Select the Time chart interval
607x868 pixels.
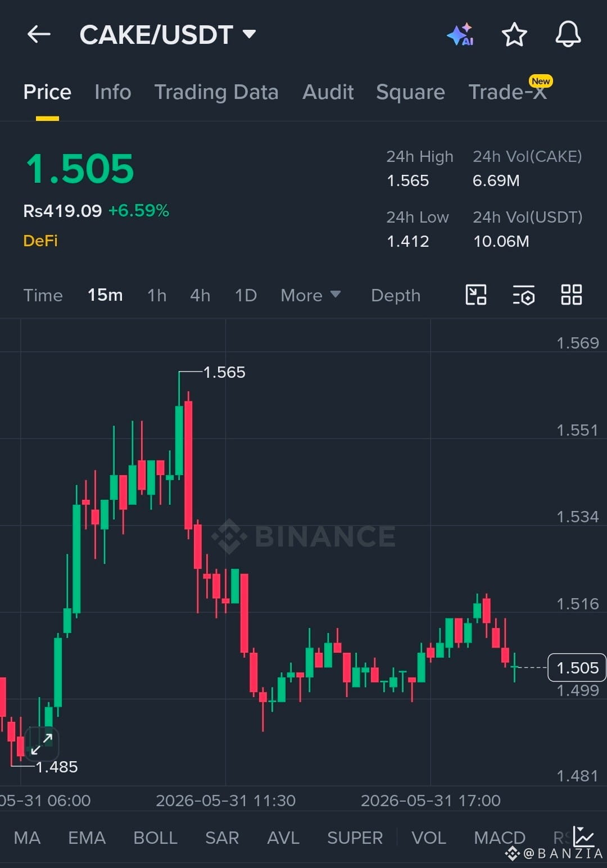tap(43, 295)
